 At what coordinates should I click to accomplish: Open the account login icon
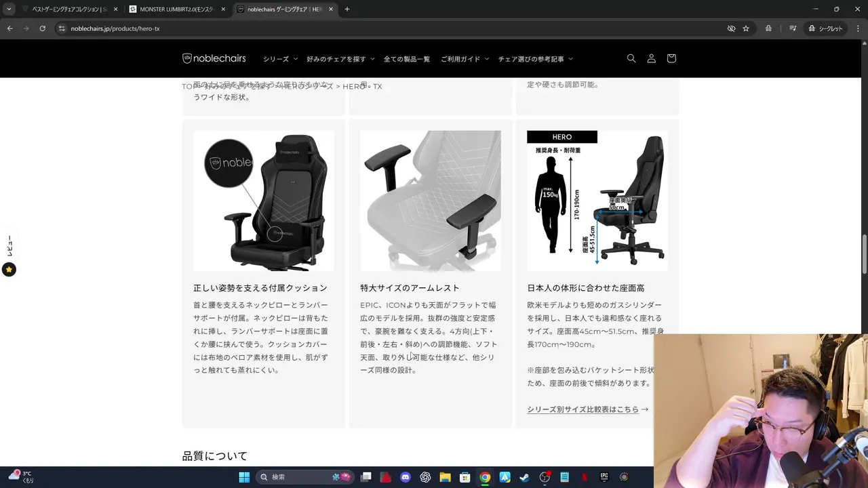click(x=651, y=58)
